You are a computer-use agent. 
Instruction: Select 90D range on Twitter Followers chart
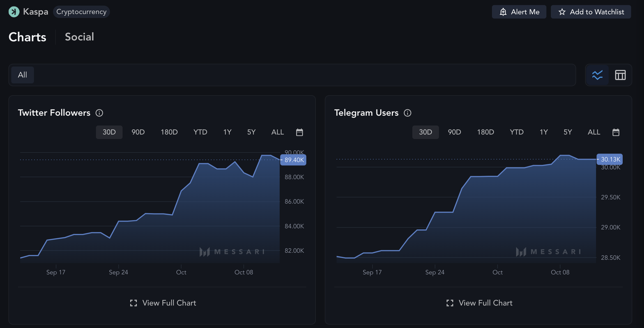(138, 132)
